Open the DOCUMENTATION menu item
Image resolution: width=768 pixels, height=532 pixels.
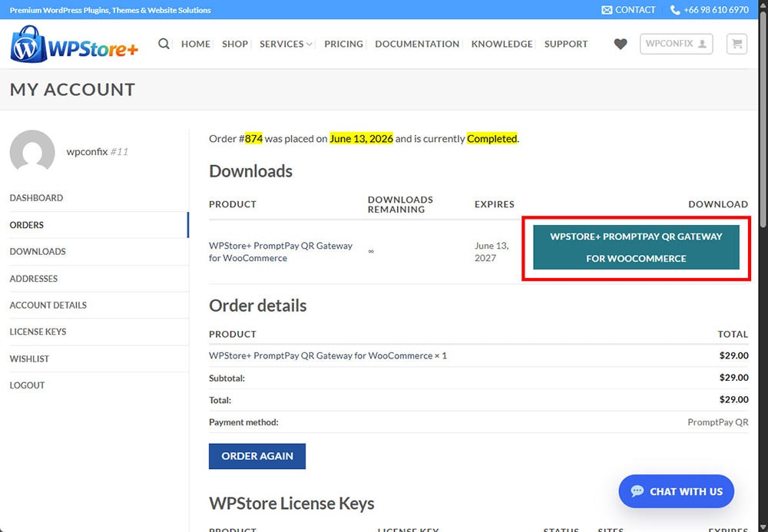pos(417,44)
